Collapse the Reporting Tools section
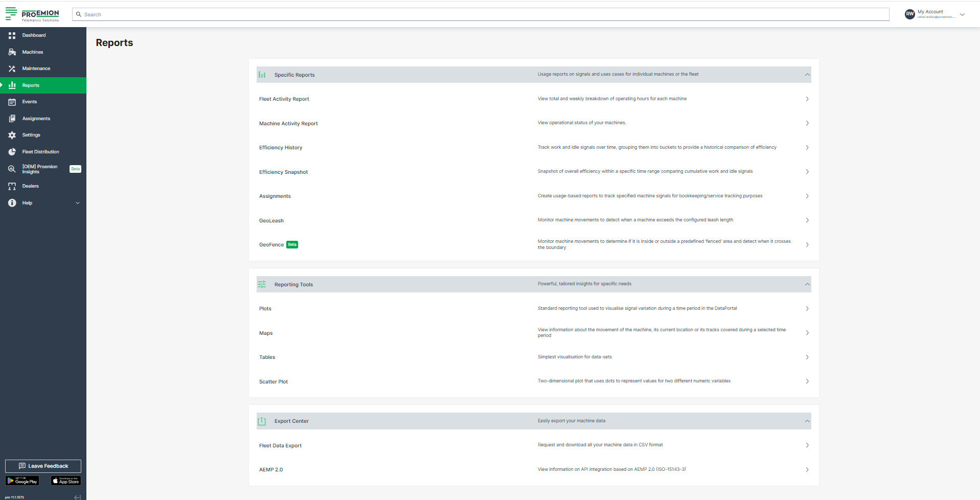Screen dimensions: 980x500 [x=807, y=284]
